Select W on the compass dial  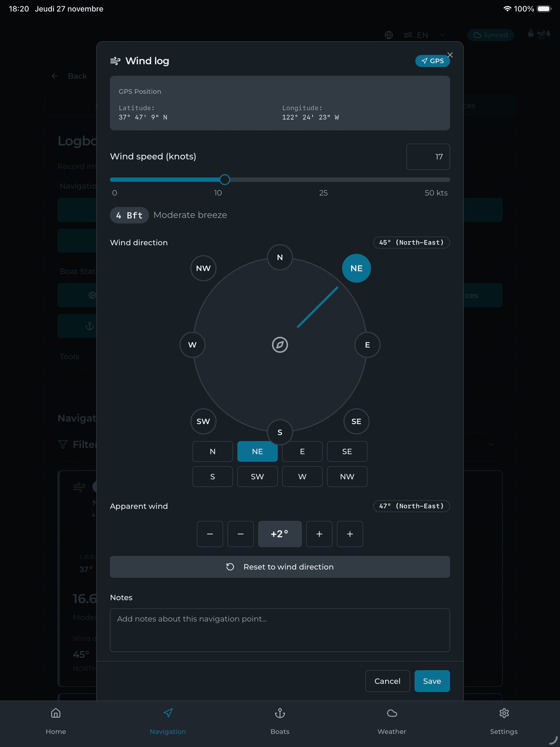click(192, 345)
